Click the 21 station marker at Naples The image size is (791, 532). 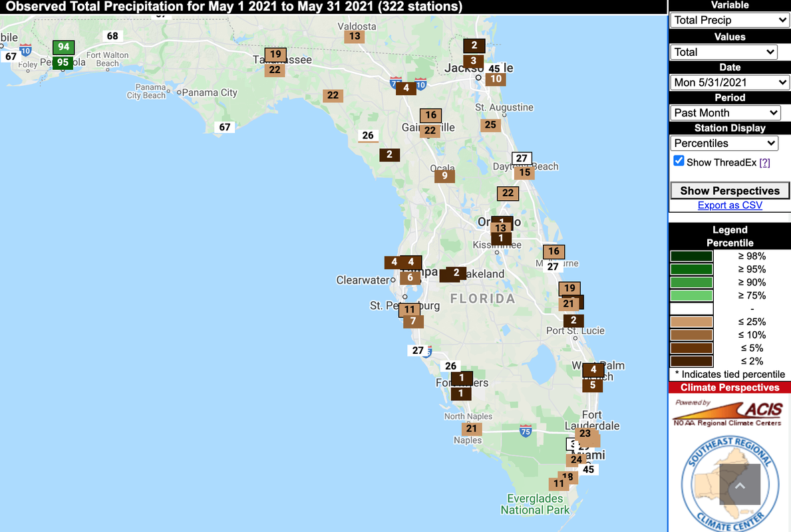point(472,429)
